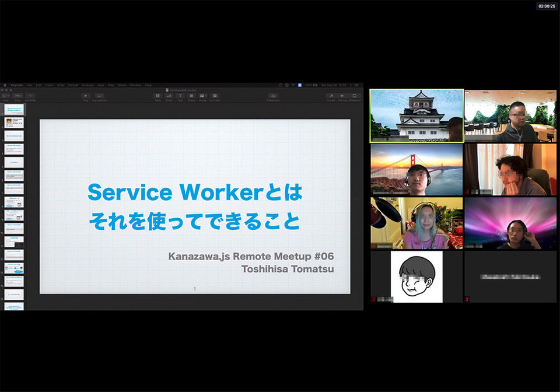Add a comment with the Comment button

tap(215, 96)
